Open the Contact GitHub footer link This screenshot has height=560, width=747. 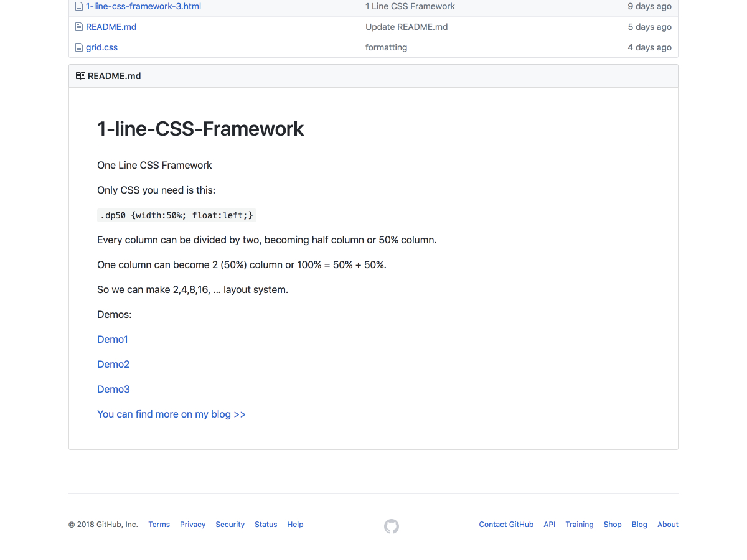[506, 525]
